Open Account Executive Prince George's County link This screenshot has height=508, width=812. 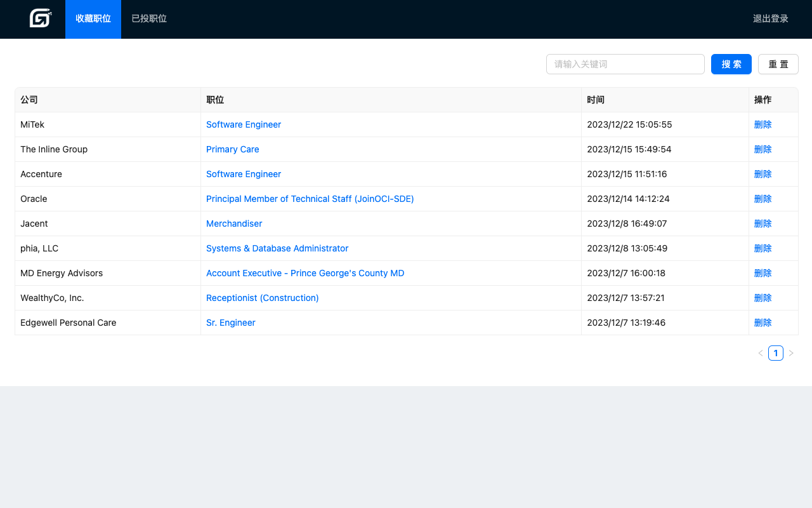(x=305, y=273)
